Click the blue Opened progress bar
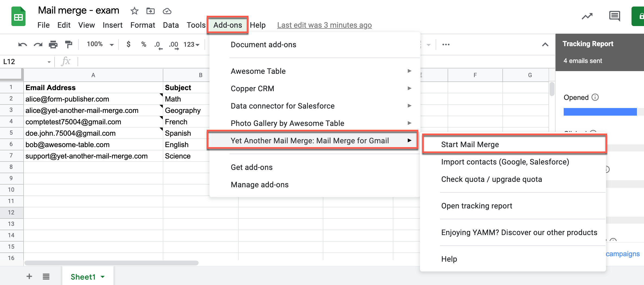Image resolution: width=644 pixels, height=285 pixels. 600,112
